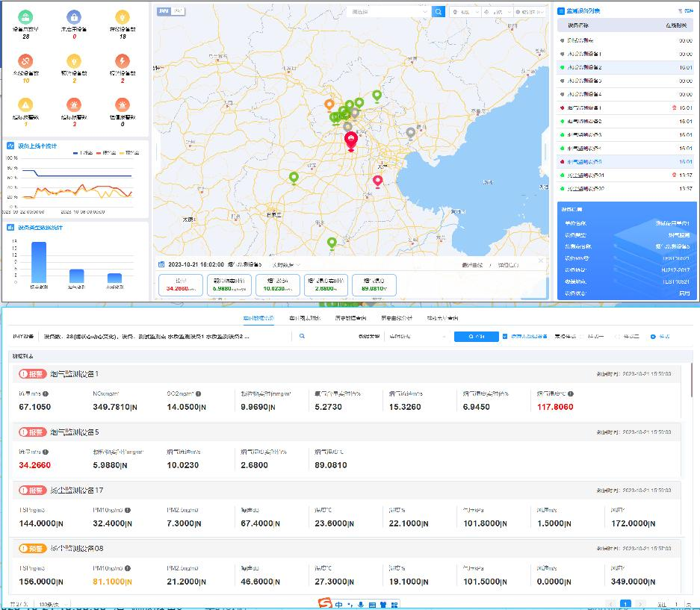Expand the real-time data dropdown below the map
The image size is (700, 610).
286,264
